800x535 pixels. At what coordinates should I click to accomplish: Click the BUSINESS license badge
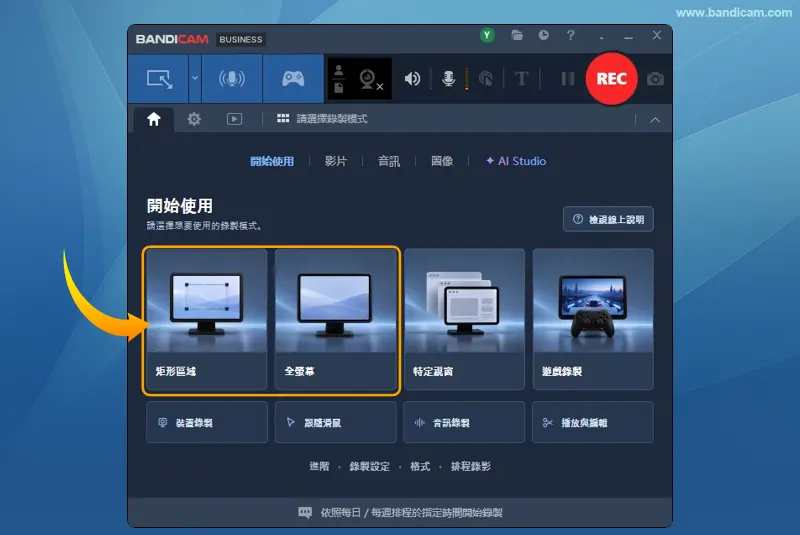click(241, 39)
